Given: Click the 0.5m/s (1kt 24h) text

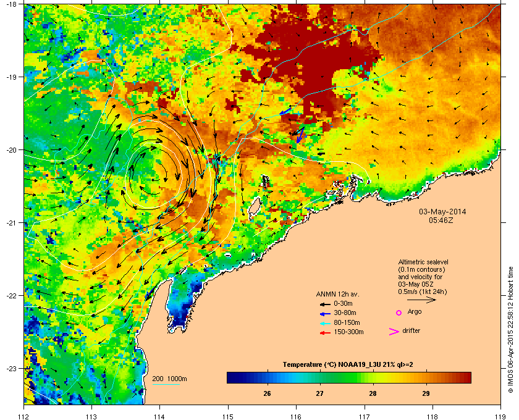Looking at the screenshot, I should [x=423, y=292].
